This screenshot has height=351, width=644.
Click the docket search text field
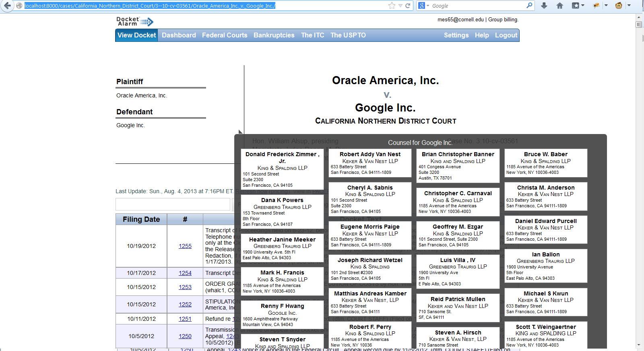(173, 204)
